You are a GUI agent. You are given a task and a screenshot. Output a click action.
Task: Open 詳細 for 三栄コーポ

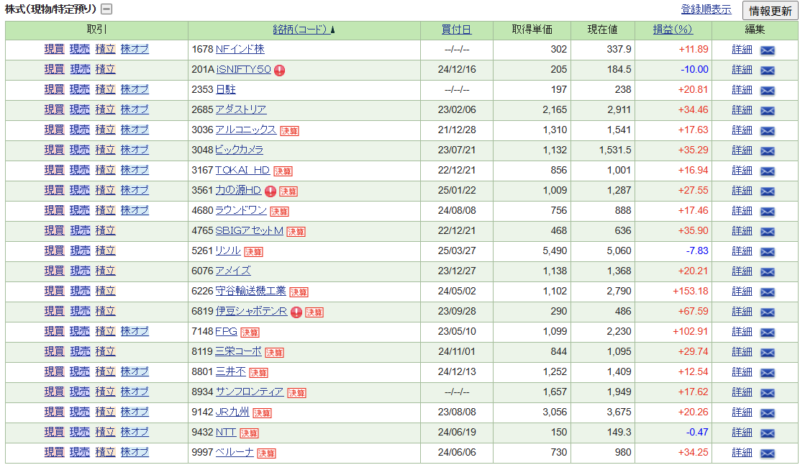pos(742,352)
